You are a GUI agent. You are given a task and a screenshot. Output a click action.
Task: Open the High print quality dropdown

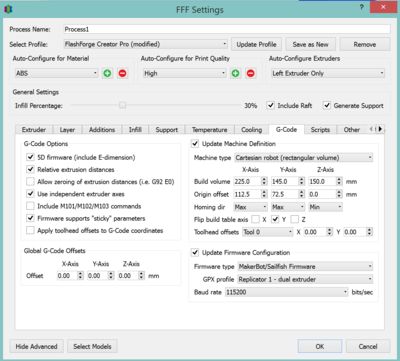point(185,73)
